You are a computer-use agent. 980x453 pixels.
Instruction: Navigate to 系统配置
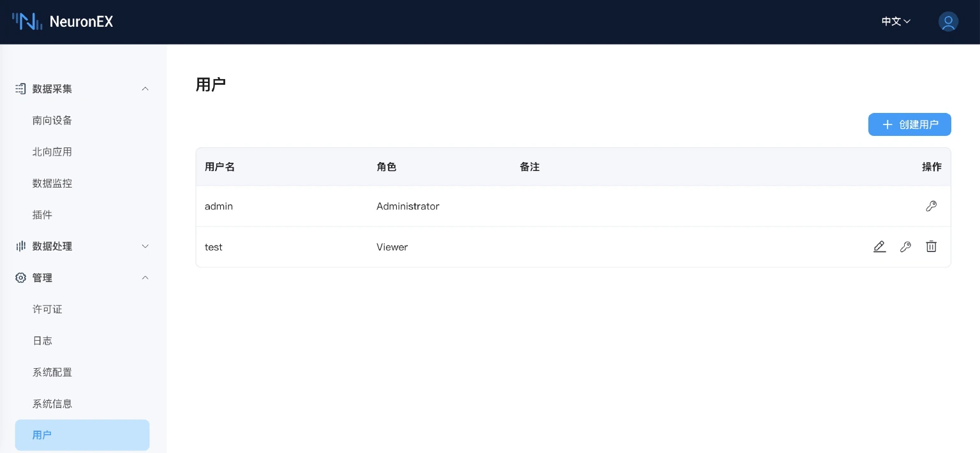tap(52, 372)
